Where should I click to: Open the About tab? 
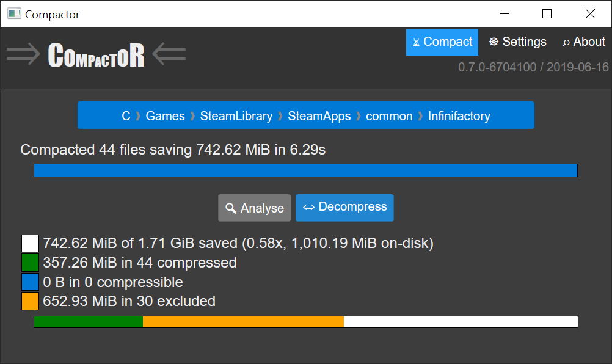(x=583, y=42)
